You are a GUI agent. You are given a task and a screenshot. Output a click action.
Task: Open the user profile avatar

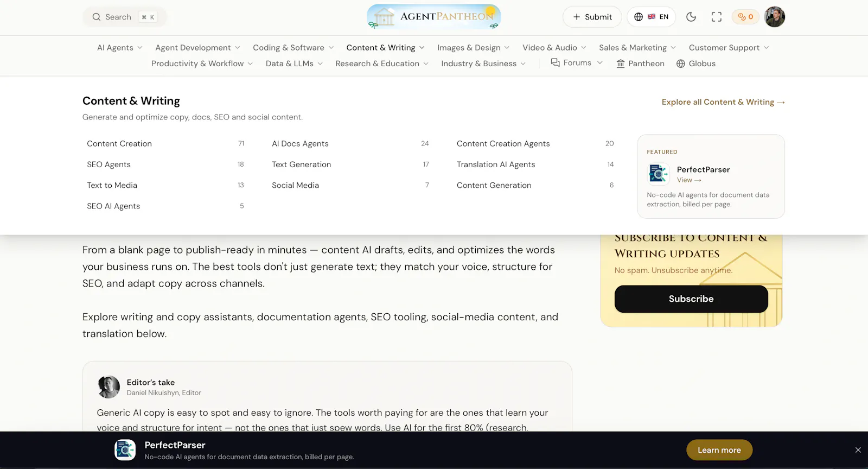(775, 17)
